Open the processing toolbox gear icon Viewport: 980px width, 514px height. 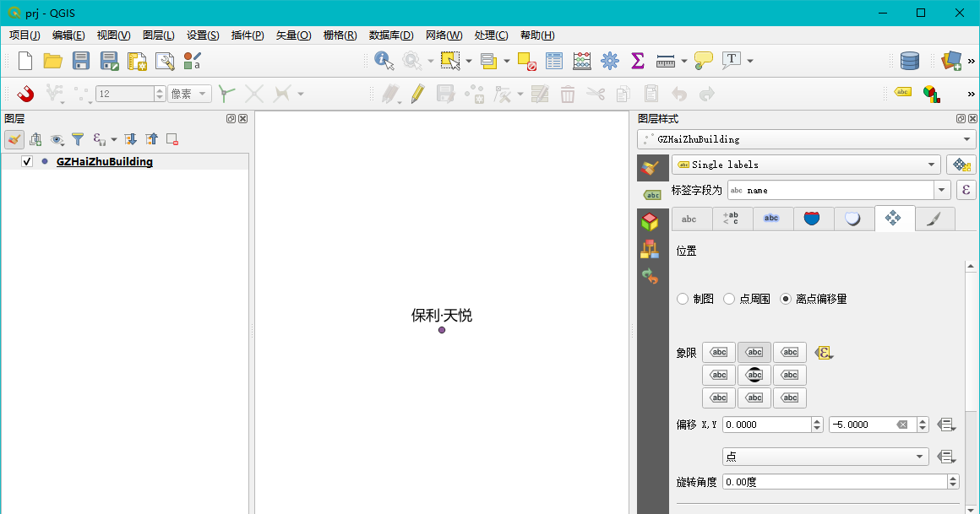pos(609,61)
